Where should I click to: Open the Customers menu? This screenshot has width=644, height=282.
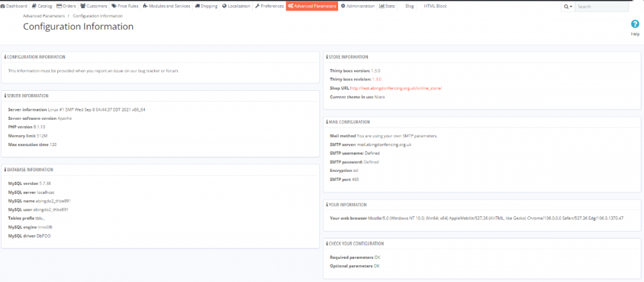[94, 6]
